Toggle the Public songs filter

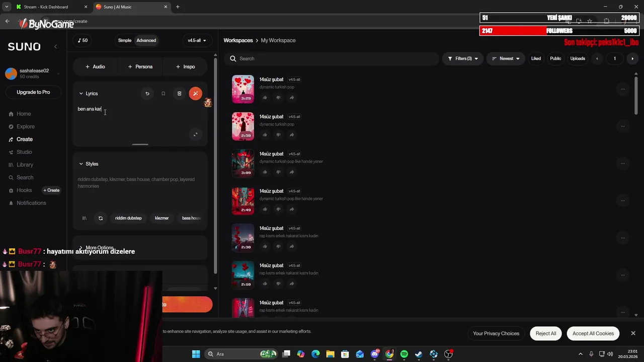pyautogui.click(x=555, y=59)
